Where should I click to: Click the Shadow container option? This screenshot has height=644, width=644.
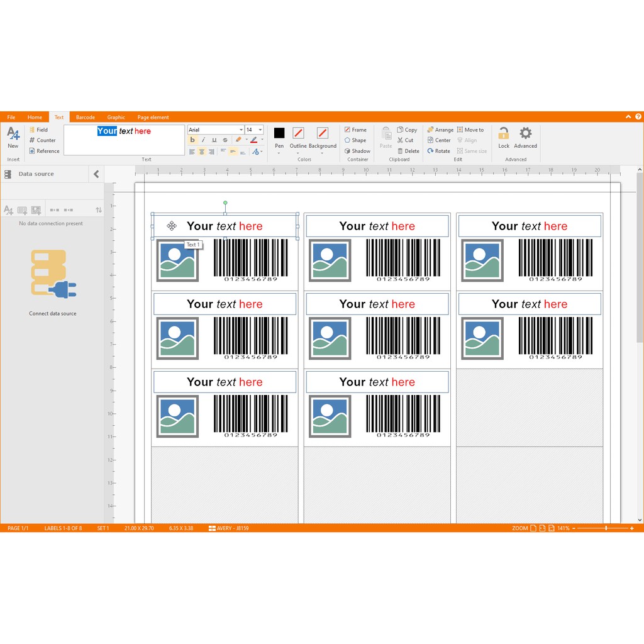point(357,151)
